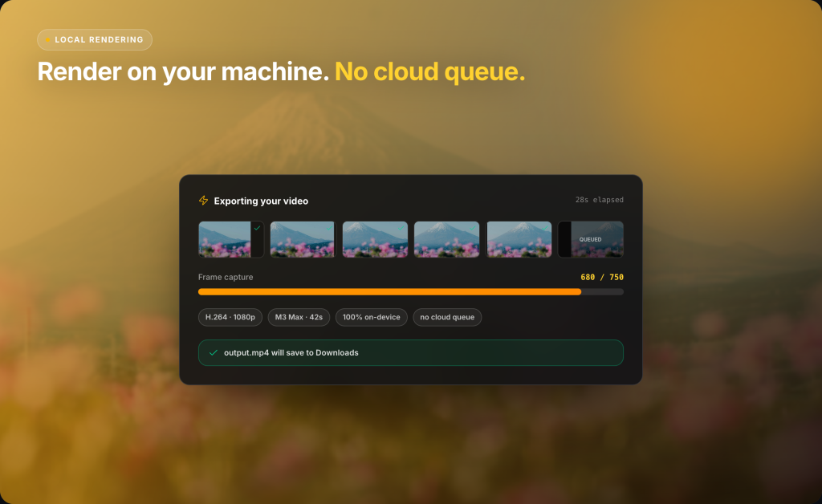The image size is (822, 504).
Task: Click the no cloud queue chip
Action: tap(447, 317)
